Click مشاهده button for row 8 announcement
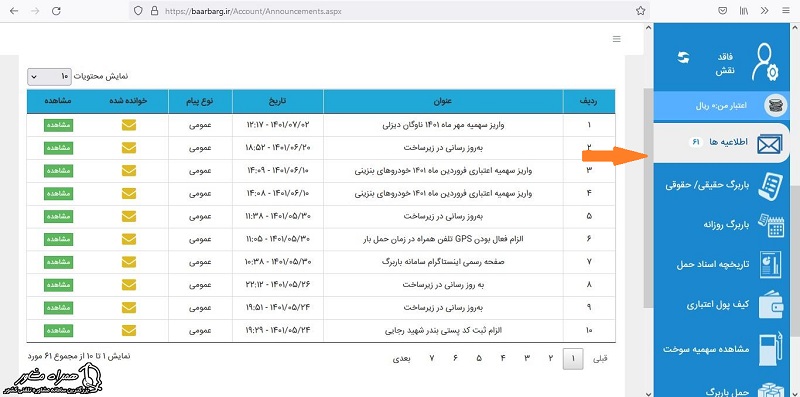The width and height of the screenshot is (800, 397). 58,285
